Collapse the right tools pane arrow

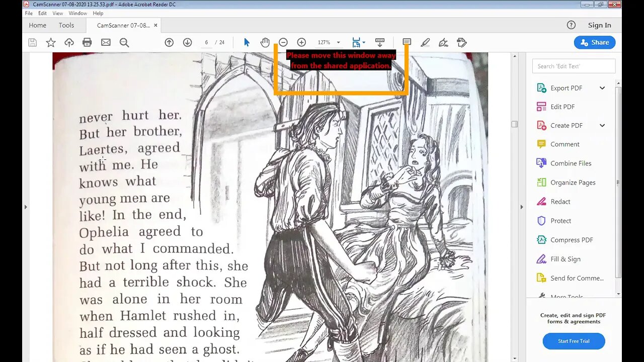[521, 207]
